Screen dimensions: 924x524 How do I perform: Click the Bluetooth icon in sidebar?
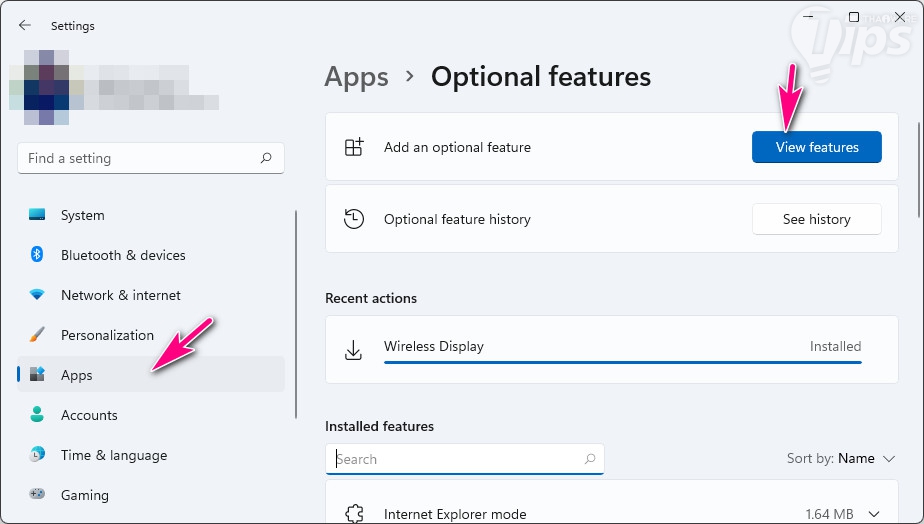(x=37, y=255)
